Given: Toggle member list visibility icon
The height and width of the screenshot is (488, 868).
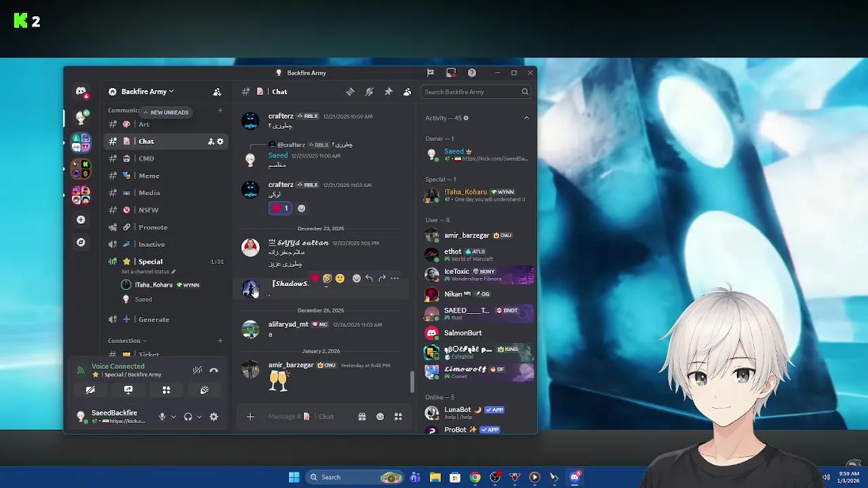Looking at the screenshot, I should coord(407,91).
